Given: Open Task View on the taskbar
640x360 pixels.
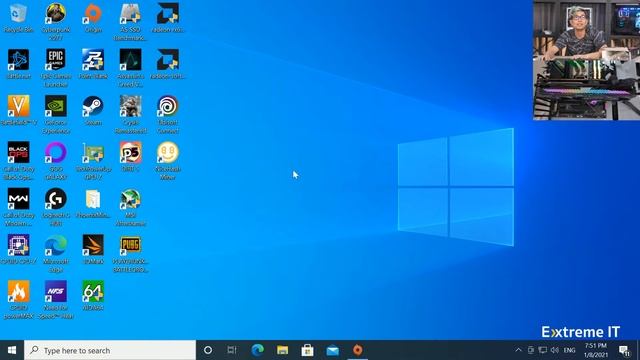Looking at the screenshot, I should click(232, 350).
